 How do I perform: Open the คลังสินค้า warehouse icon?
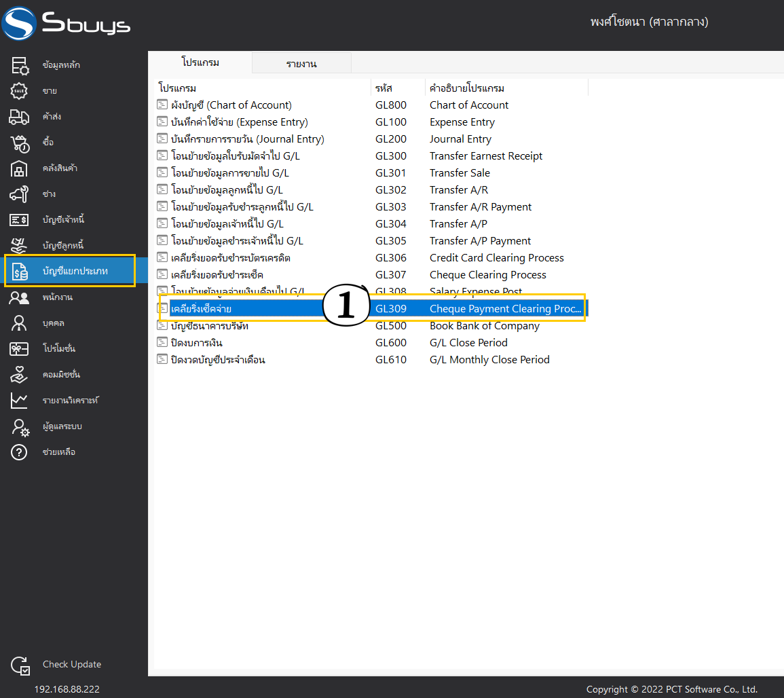point(19,168)
